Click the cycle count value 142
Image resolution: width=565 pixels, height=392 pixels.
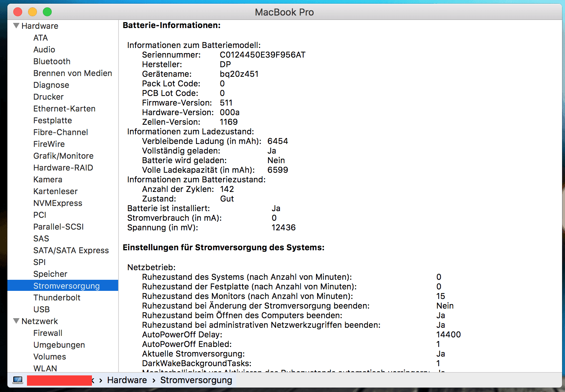[227, 189]
